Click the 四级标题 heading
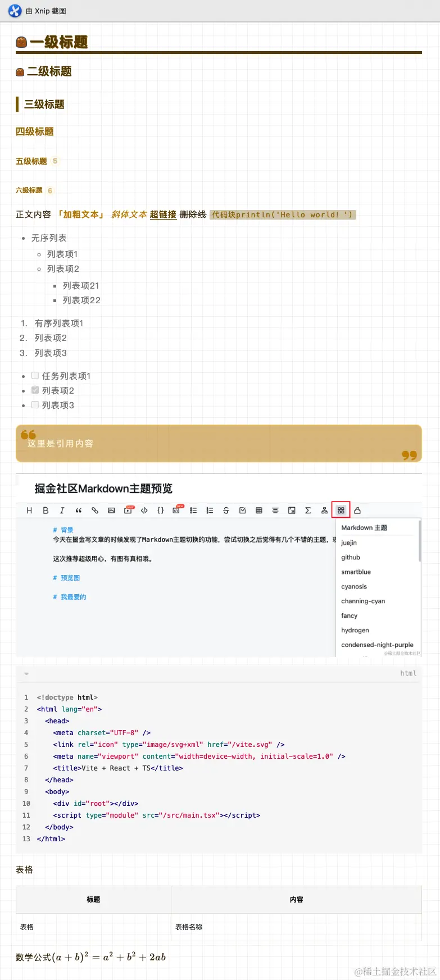Viewport: 440px width, 980px height. point(35,131)
